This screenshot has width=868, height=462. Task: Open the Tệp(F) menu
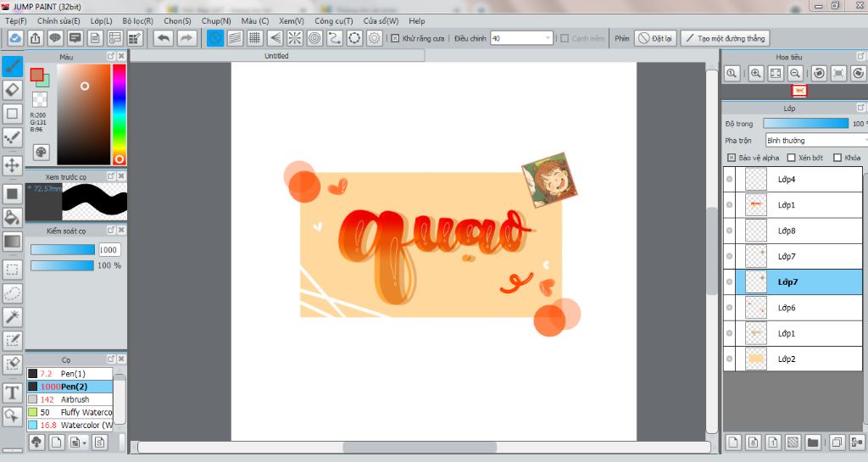[16, 21]
